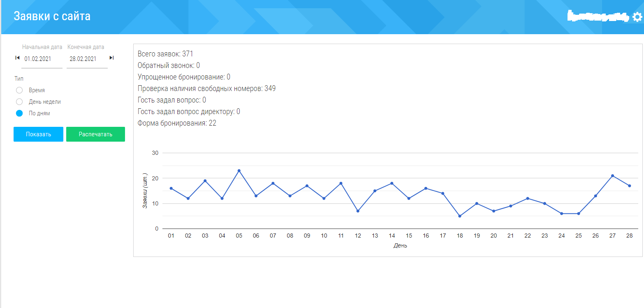
Task: Click the text Упрощенное бронирование: 0
Action: coord(184,77)
